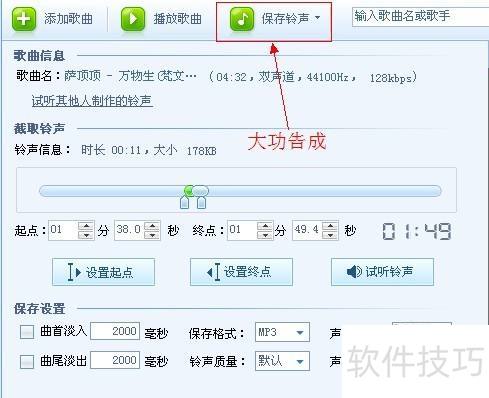Decrease end point minutes with down arrow
The height and width of the screenshot is (398, 489).
[265, 235]
